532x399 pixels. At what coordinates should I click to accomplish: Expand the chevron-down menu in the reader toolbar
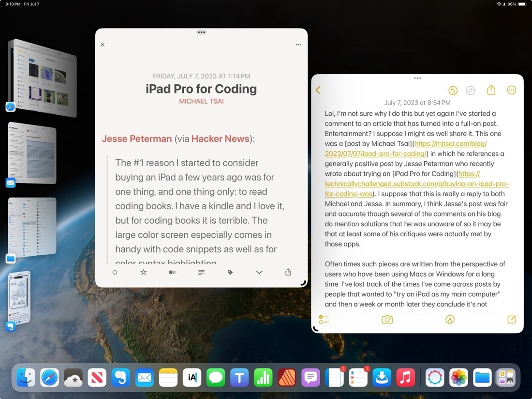[259, 272]
